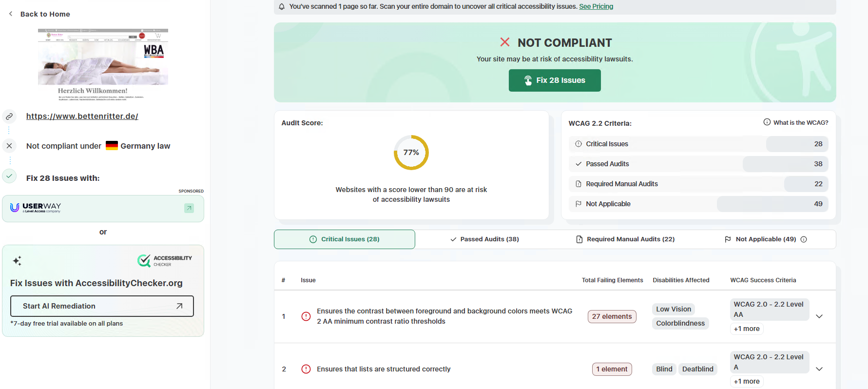Open the Required Manual Audits (22) tab
This screenshot has height=389, width=868.
coord(625,239)
